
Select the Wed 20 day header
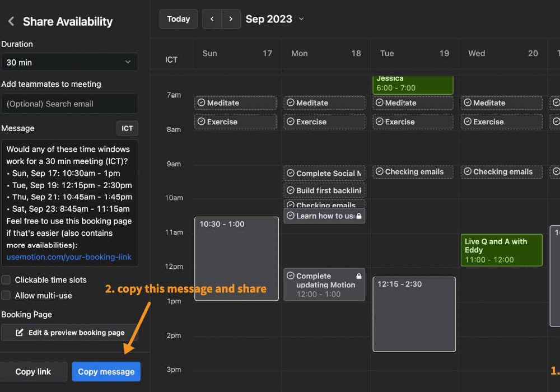tap(502, 53)
